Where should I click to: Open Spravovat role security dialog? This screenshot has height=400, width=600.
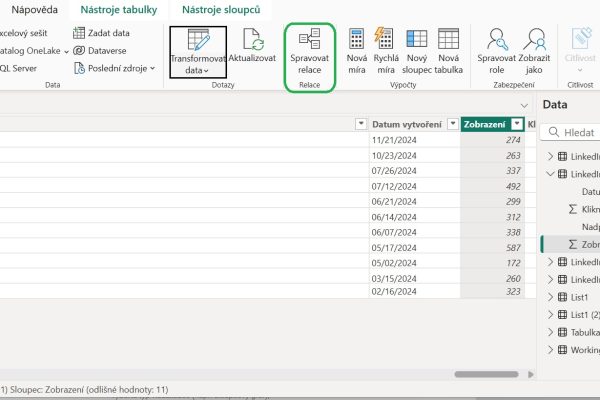(x=497, y=51)
